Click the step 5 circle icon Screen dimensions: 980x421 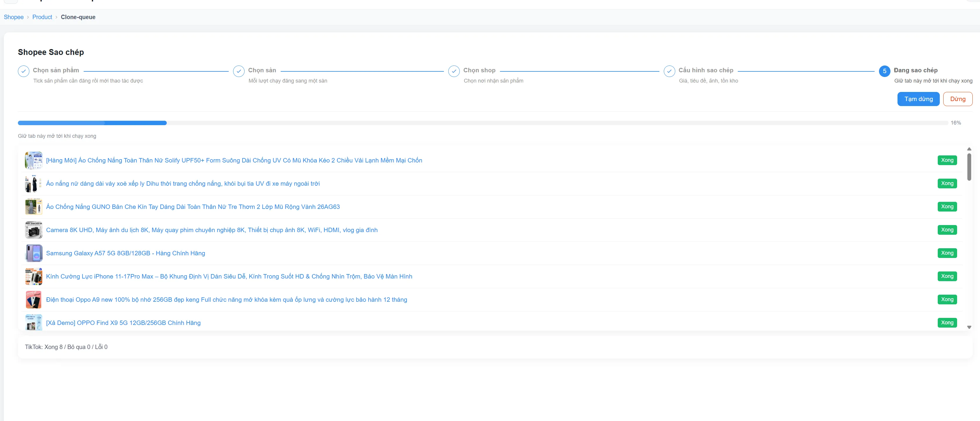[885, 71]
